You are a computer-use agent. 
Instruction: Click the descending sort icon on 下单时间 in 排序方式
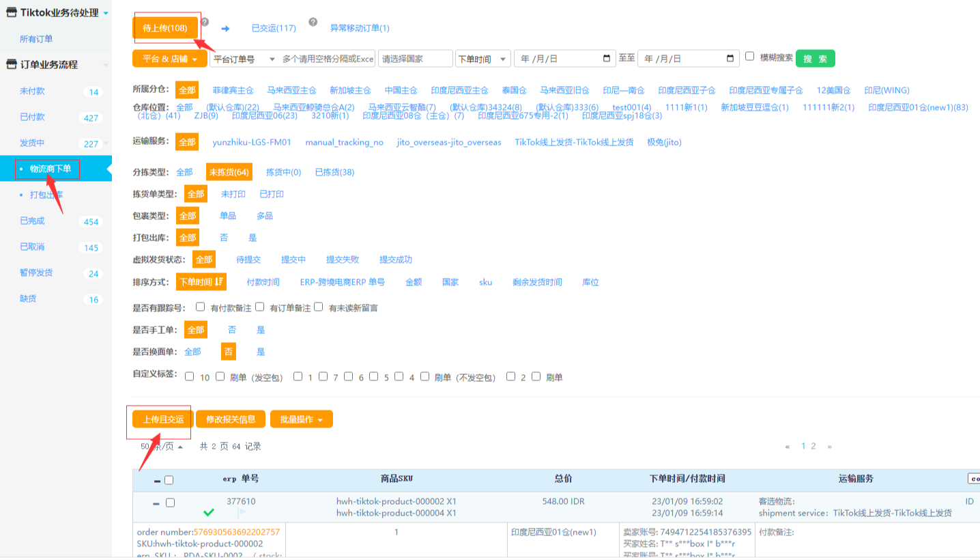pos(219,282)
